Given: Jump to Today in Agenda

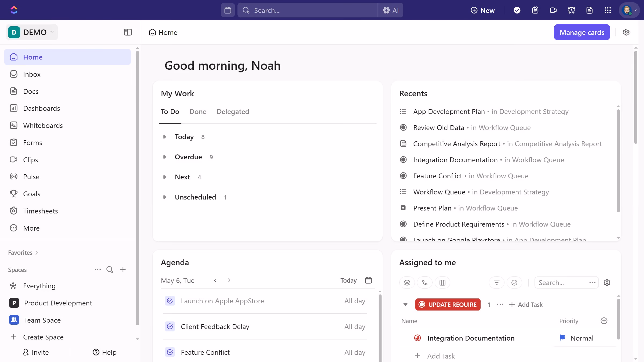Looking at the screenshot, I should point(348,280).
